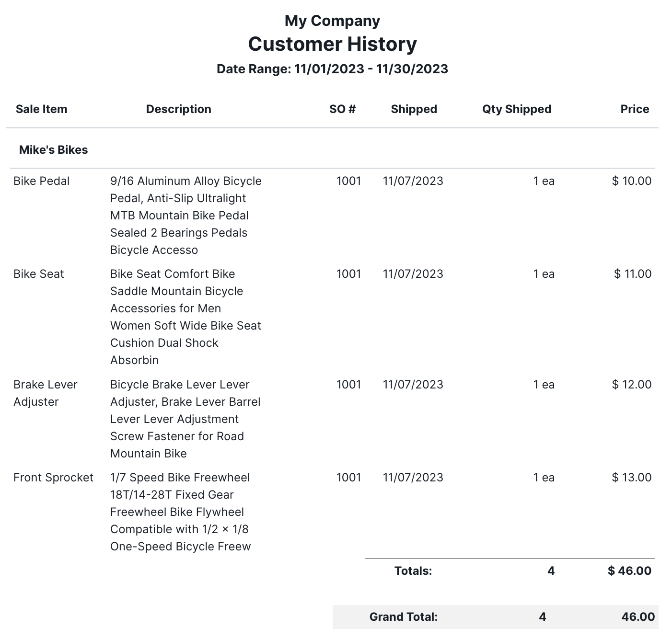Click the Bike Seat sale item

39,274
